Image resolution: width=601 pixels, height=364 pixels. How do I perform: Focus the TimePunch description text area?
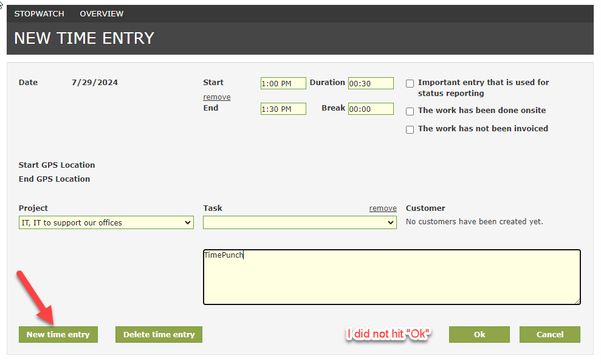(391, 277)
